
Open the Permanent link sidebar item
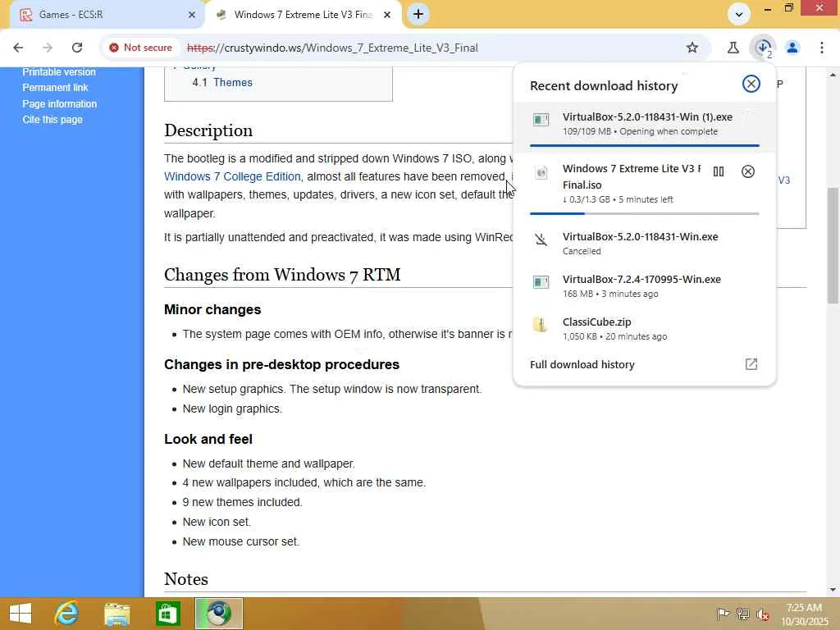(x=55, y=87)
